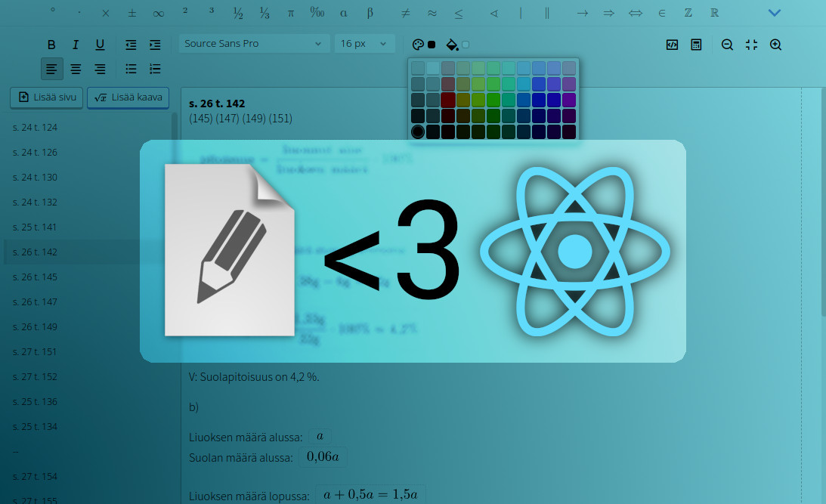
Task: Insert the multiplication sign ×
Action: pyautogui.click(x=106, y=13)
